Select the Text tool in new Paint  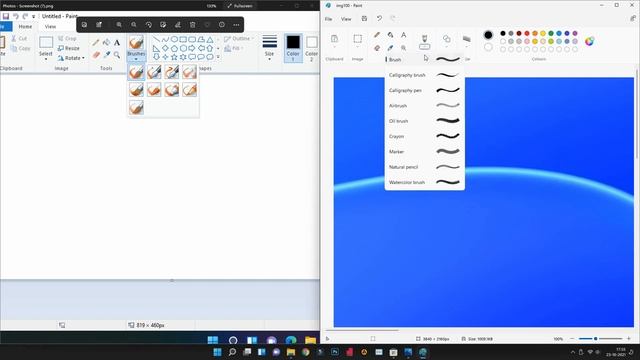(x=403, y=35)
